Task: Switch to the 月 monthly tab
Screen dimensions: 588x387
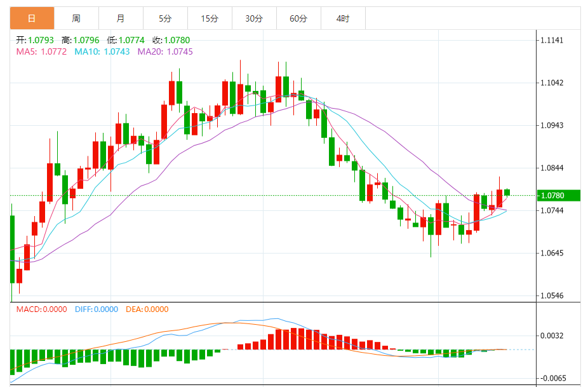Action: pos(121,18)
